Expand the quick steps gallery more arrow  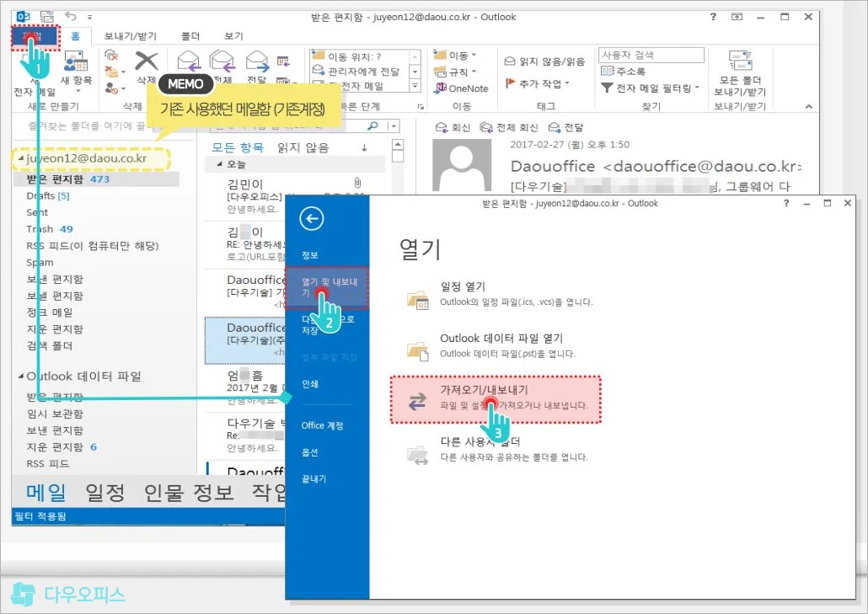click(x=415, y=85)
